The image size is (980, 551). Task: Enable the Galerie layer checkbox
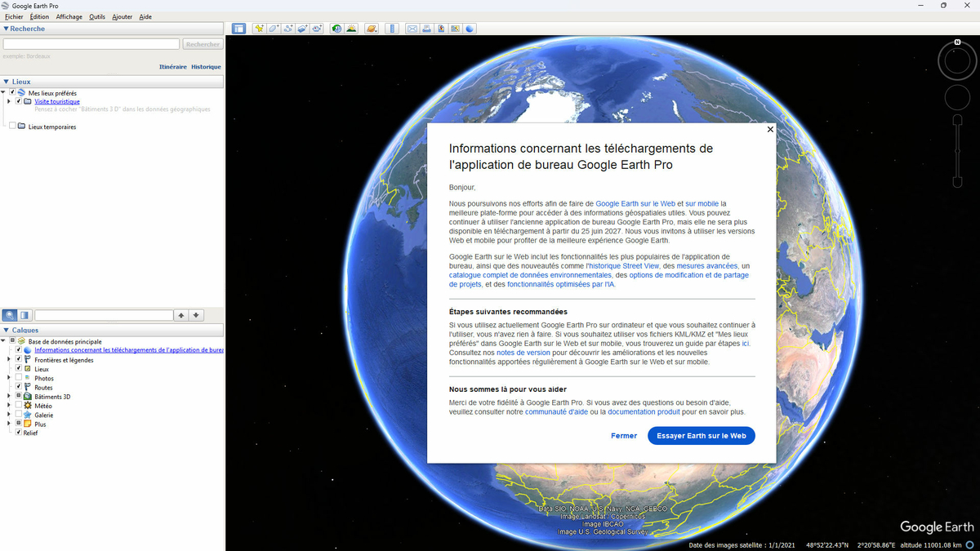pos(19,415)
